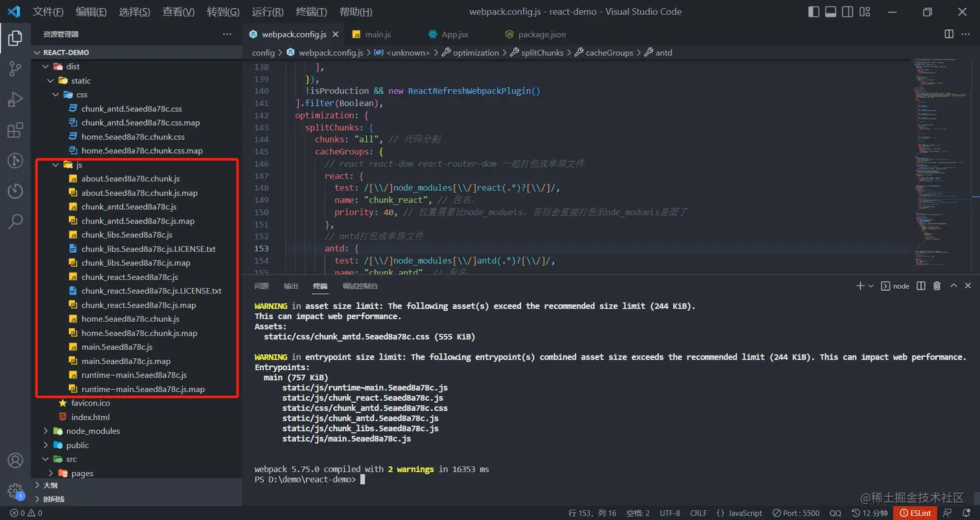Open the 编辑(E) menu
Image resolution: width=980 pixels, height=520 pixels.
[91, 12]
